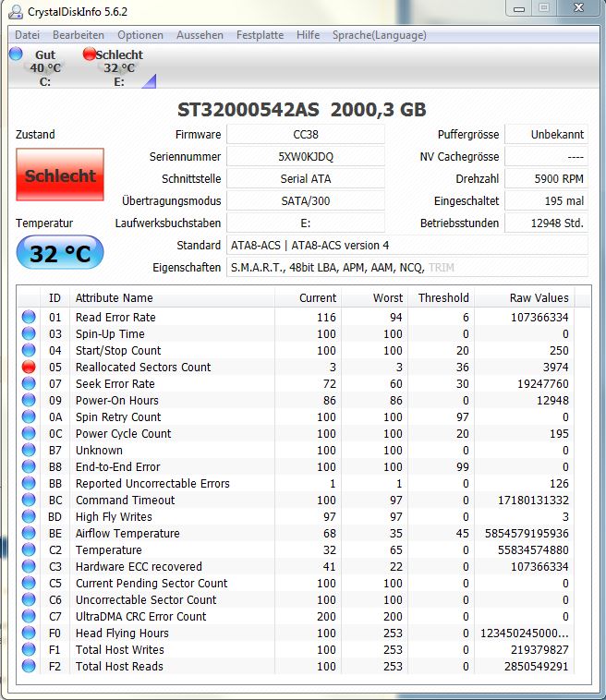Click raw value 3974

click(x=555, y=367)
